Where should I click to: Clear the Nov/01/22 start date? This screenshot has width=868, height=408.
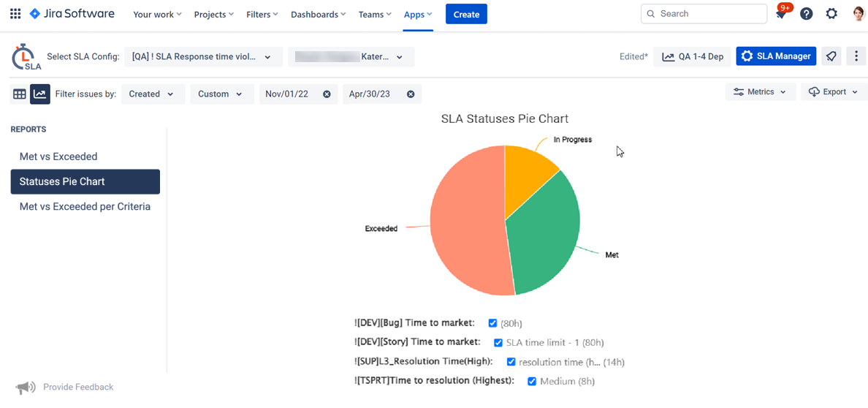pos(327,94)
